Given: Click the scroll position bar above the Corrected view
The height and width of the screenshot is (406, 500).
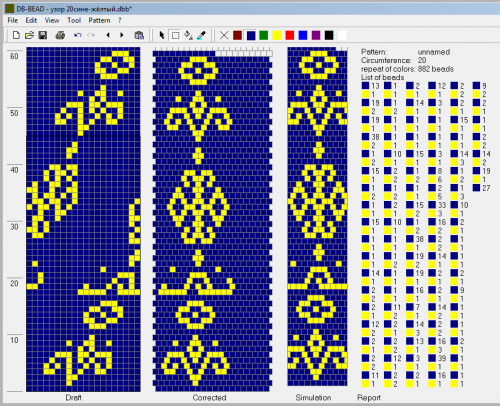Looking at the screenshot, I should [213, 52].
